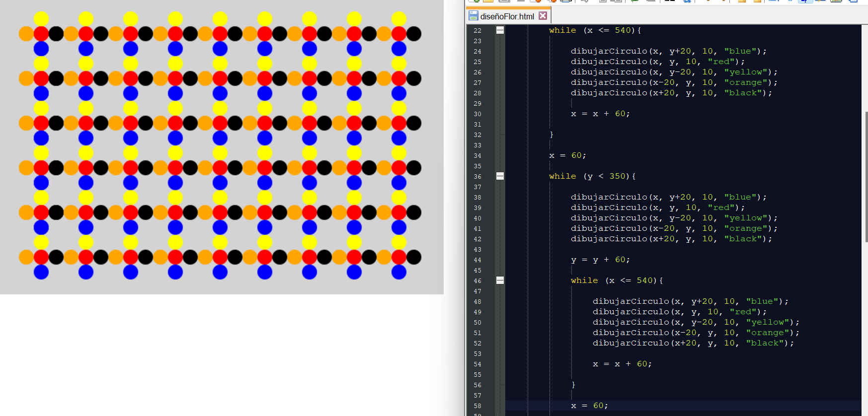Click the save-state disk icon on diseñoFlor.html tab

tap(473, 16)
